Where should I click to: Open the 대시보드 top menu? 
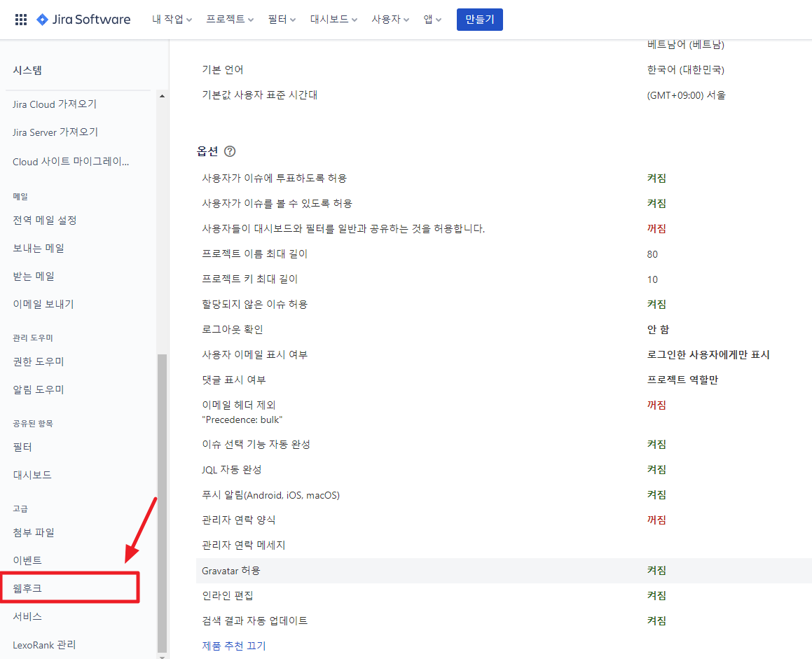pos(333,20)
